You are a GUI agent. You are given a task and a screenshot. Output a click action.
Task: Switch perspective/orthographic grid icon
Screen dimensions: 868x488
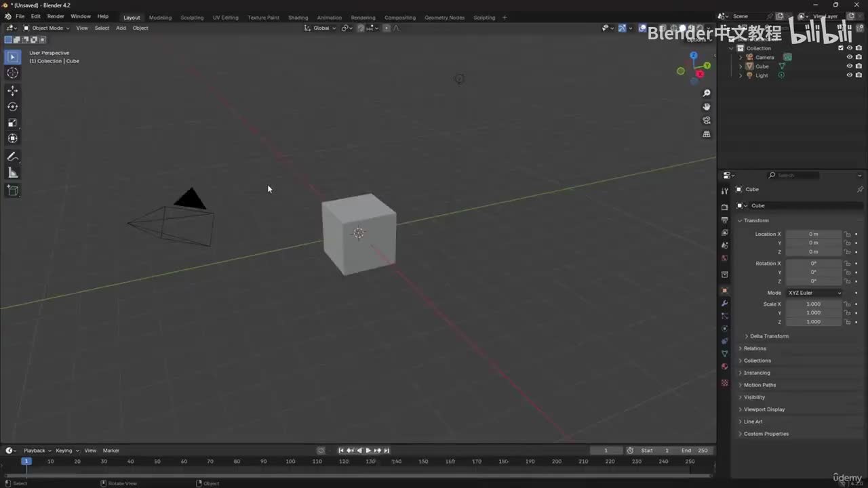click(x=707, y=134)
